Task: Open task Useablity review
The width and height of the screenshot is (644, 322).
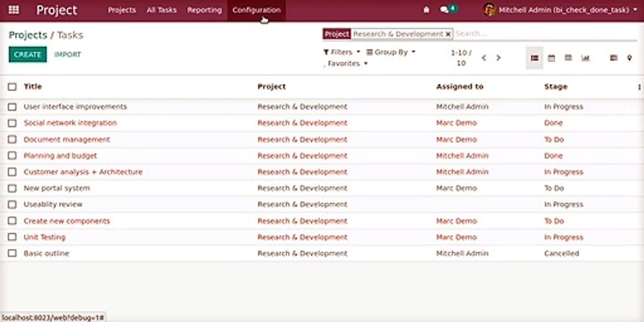Action: pyautogui.click(x=53, y=204)
